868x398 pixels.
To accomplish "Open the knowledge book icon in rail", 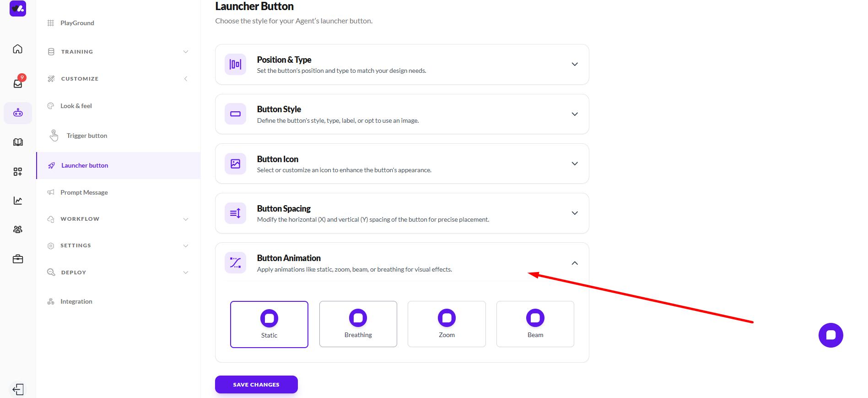I will point(18,142).
